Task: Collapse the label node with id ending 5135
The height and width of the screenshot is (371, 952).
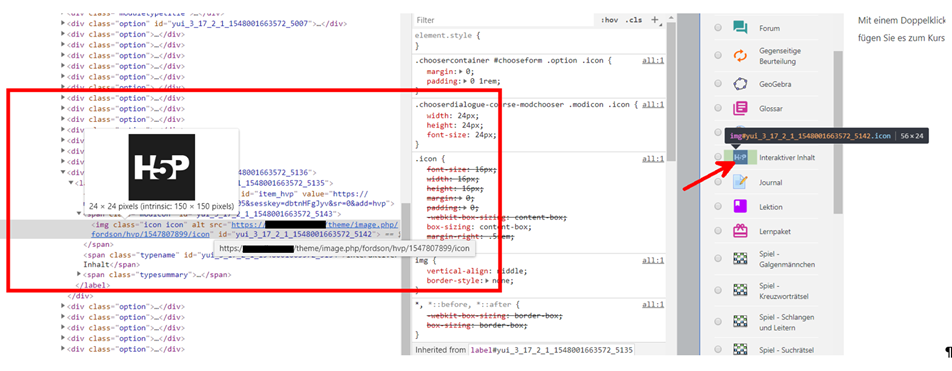Action: 71,182
